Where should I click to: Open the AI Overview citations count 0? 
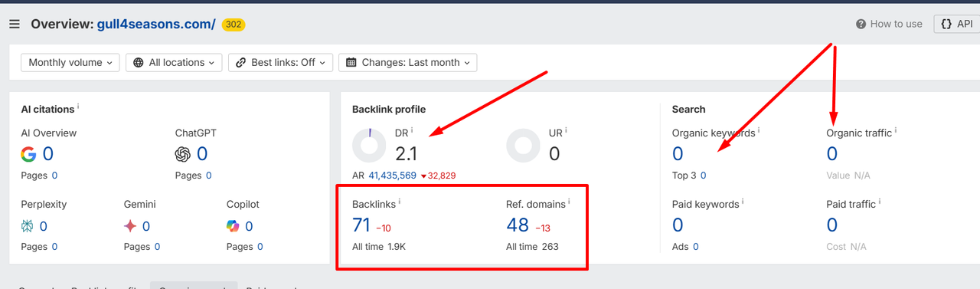[x=47, y=154]
